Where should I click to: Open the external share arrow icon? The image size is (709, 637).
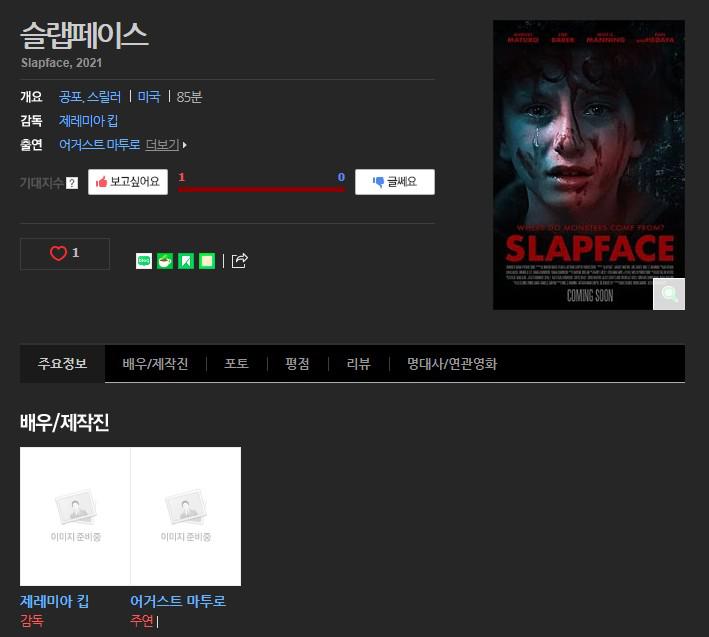(x=240, y=260)
